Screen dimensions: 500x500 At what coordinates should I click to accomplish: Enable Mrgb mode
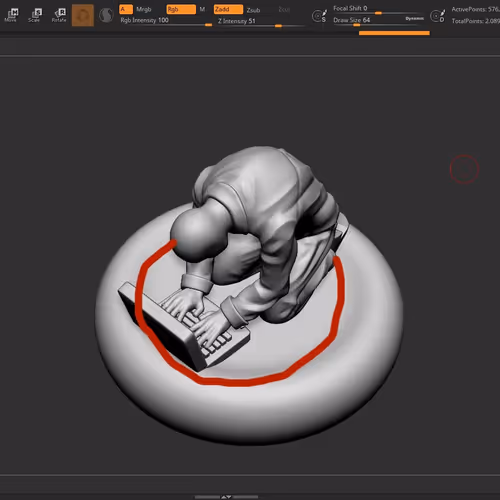[144, 9]
